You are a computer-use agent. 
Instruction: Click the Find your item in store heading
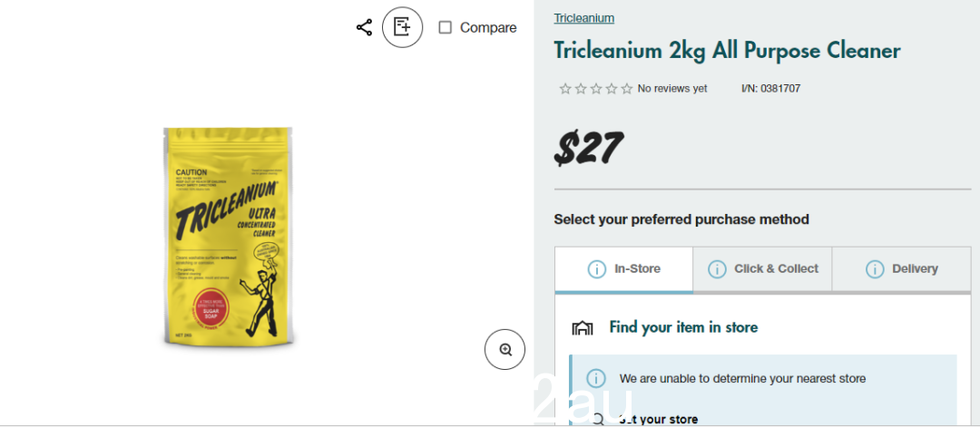(684, 327)
